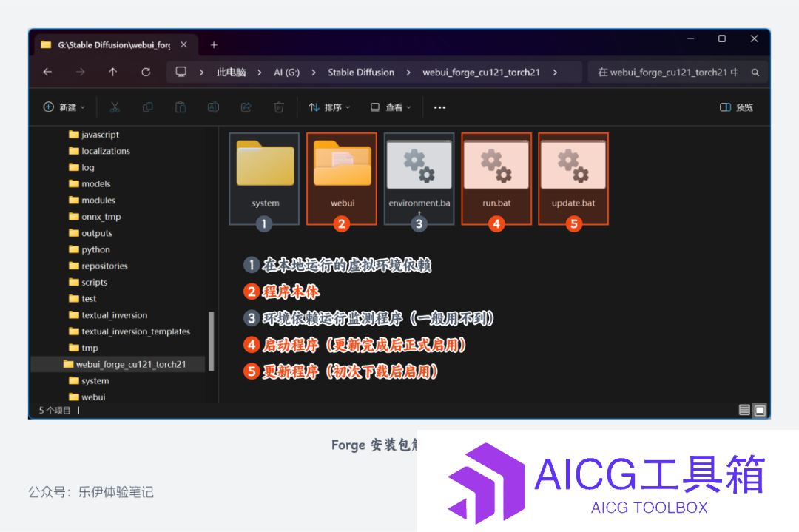
Task: Click the Paste clipboard icon
Action: click(181, 107)
